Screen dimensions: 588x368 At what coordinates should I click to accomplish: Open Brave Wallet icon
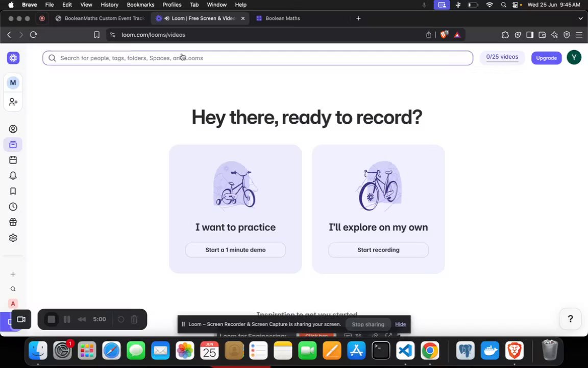click(x=542, y=35)
